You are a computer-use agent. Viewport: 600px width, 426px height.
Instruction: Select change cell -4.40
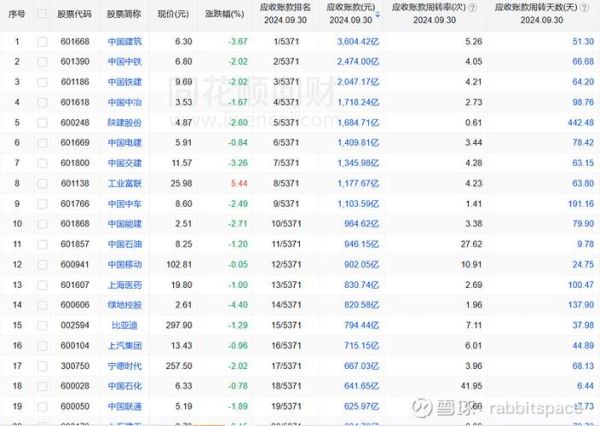click(x=238, y=305)
